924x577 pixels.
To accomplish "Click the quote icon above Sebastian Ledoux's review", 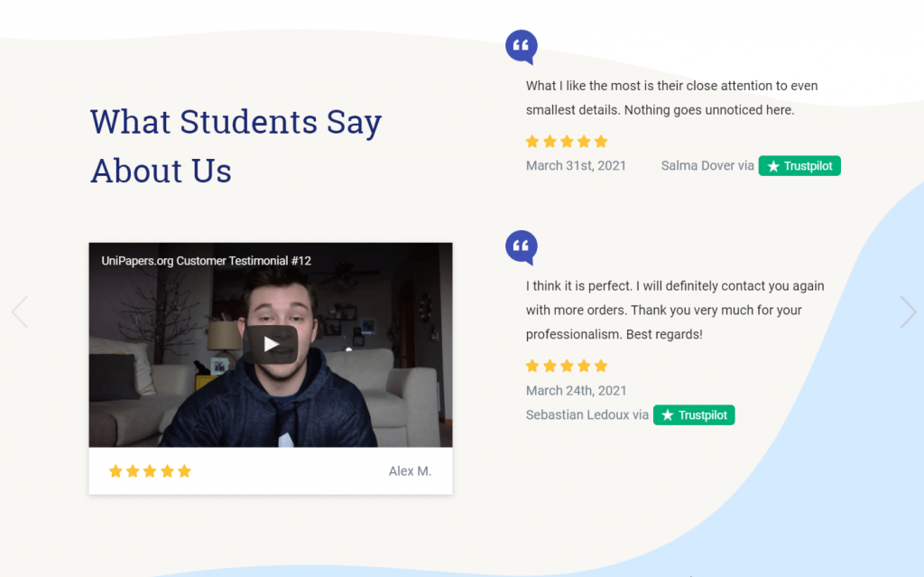I will point(522,247).
